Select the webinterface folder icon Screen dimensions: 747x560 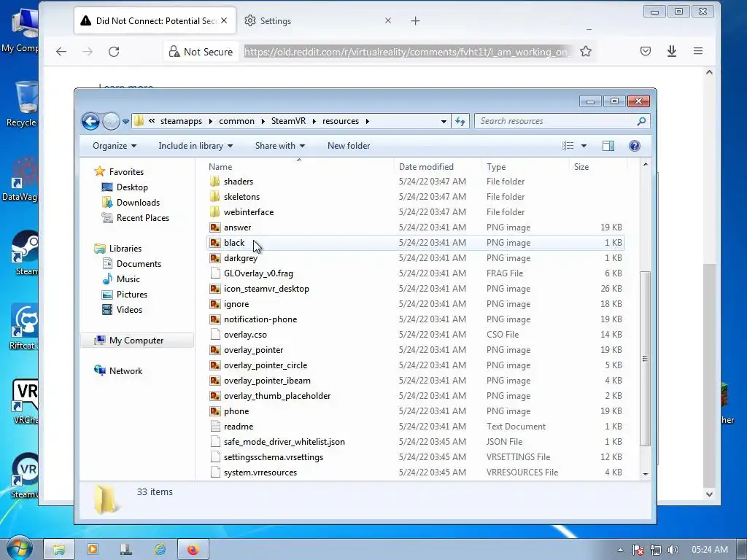(215, 212)
